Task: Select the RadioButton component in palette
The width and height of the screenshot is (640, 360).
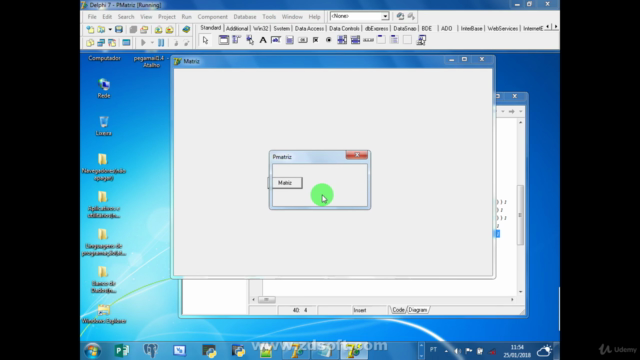Action: pyautogui.click(x=329, y=40)
